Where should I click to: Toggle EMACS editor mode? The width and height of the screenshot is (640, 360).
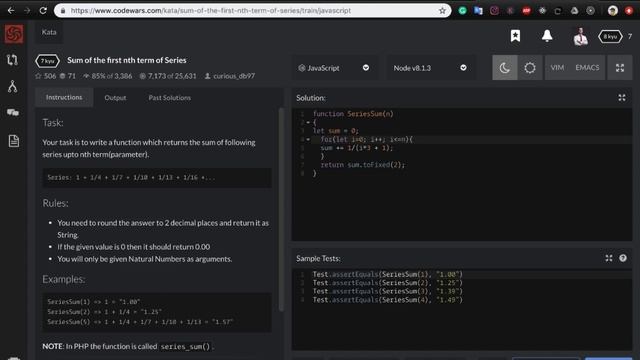(587, 68)
